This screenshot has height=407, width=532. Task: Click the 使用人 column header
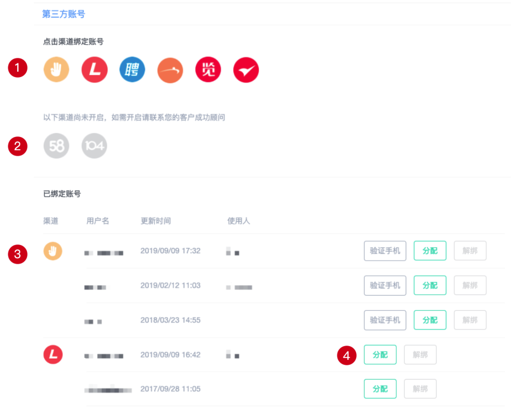[x=238, y=221]
